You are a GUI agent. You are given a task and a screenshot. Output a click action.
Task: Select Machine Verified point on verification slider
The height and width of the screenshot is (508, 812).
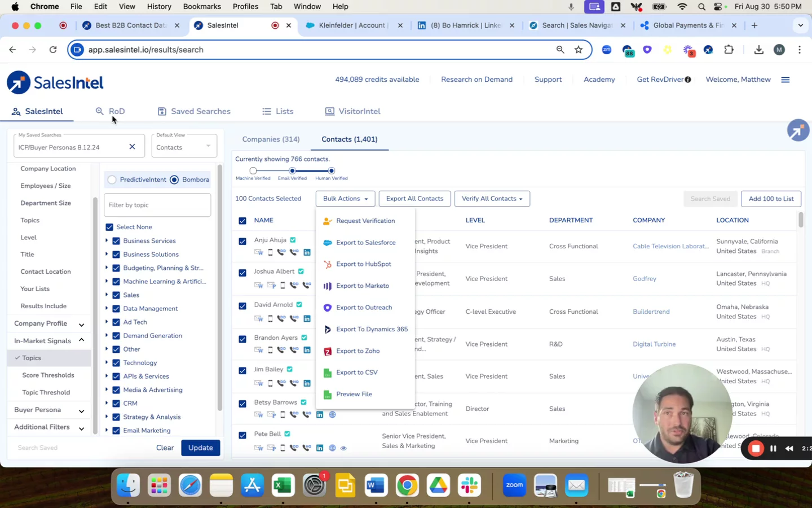click(x=253, y=170)
